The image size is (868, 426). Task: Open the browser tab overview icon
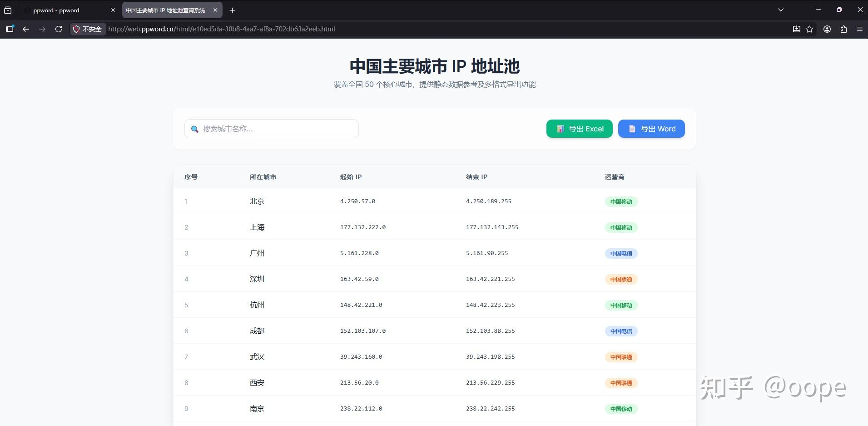point(8,10)
